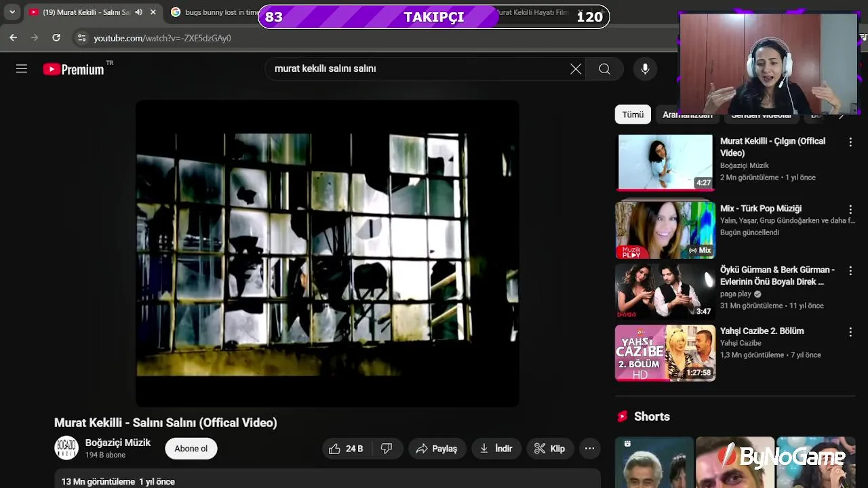Open more actions ellipsis below the video
The width and height of the screenshot is (868, 488).
[590, 449]
